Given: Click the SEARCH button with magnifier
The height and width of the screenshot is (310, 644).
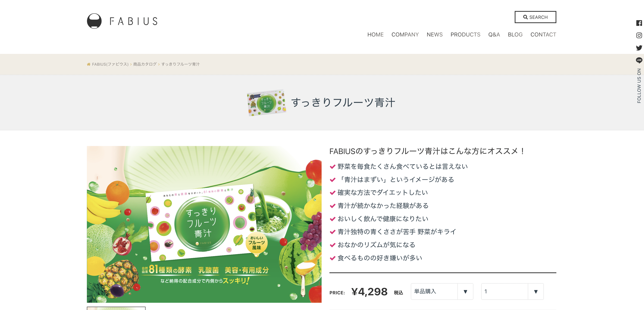Looking at the screenshot, I should [x=535, y=17].
